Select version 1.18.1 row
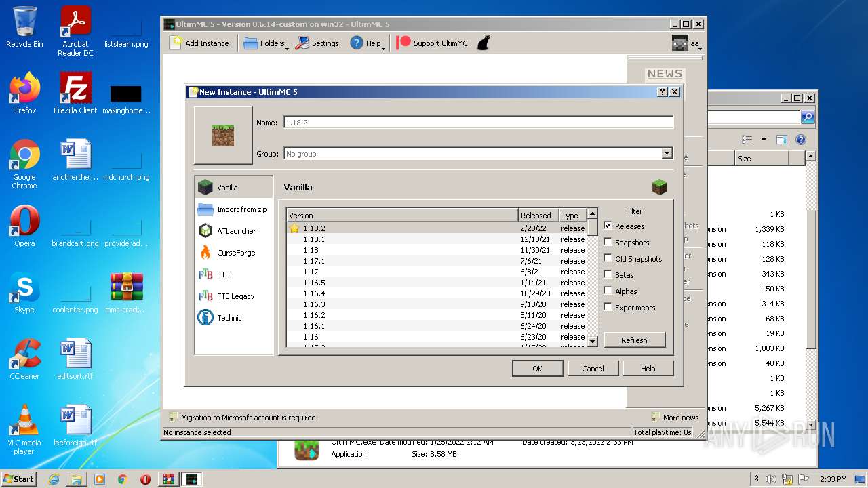This screenshot has width=868, height=488. (437, 239)
